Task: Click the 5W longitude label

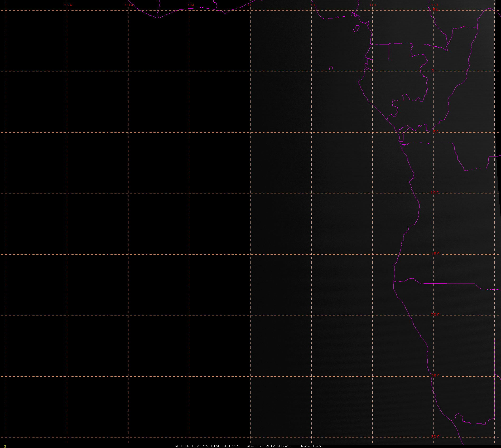Action: click(191, 5)
